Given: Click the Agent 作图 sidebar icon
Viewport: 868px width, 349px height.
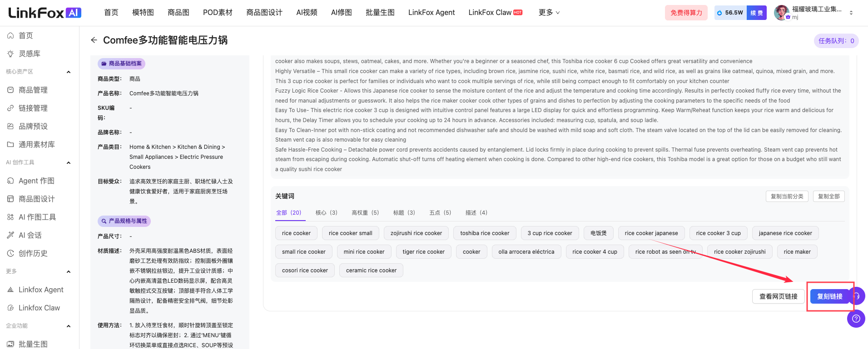Looking at the screenshot, I should click(10, 181).
